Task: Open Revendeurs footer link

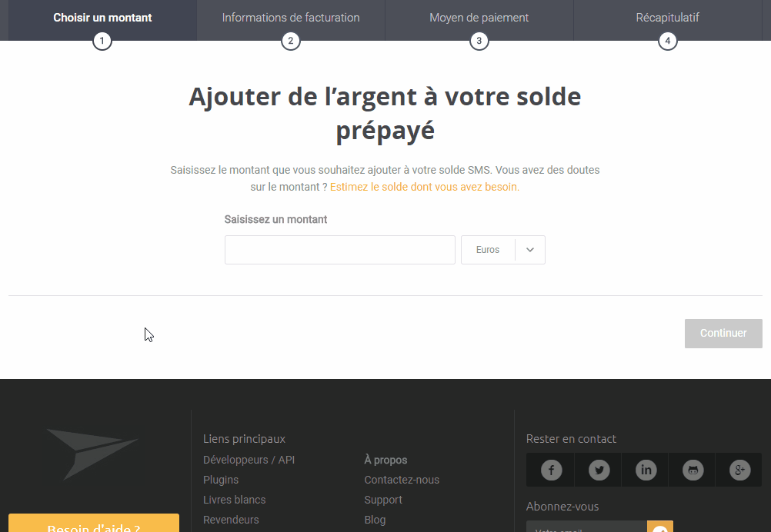Action: [x=231, y=520]
